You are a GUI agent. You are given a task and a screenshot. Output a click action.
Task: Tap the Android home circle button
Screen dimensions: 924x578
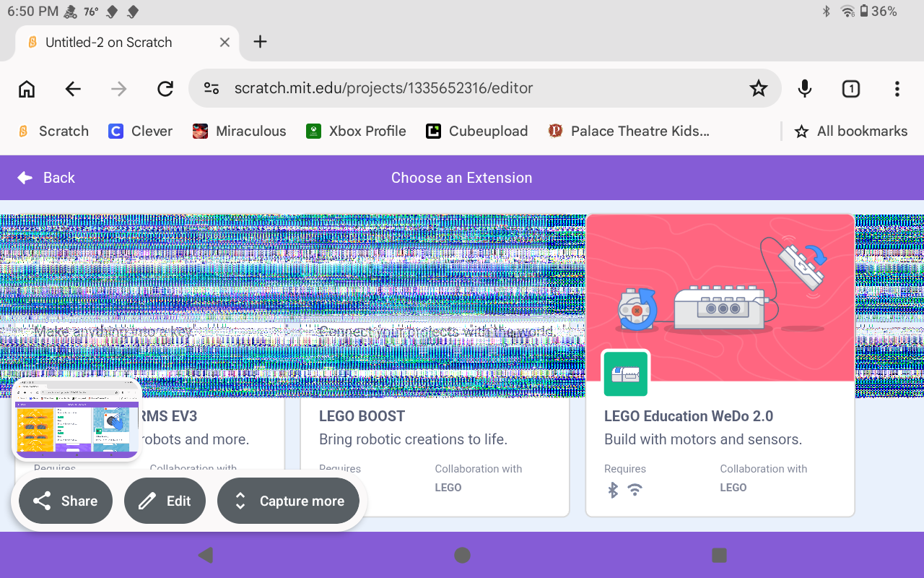[462, 555]
